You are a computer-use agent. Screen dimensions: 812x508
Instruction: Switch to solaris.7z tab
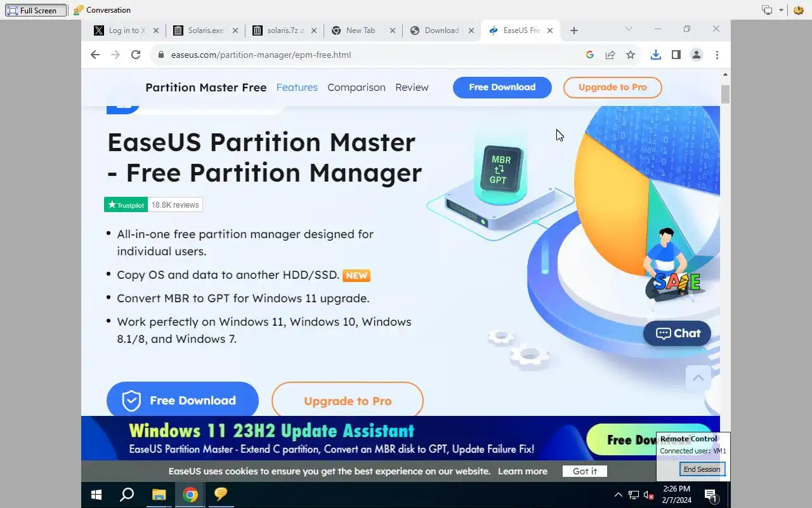(285, 30)
